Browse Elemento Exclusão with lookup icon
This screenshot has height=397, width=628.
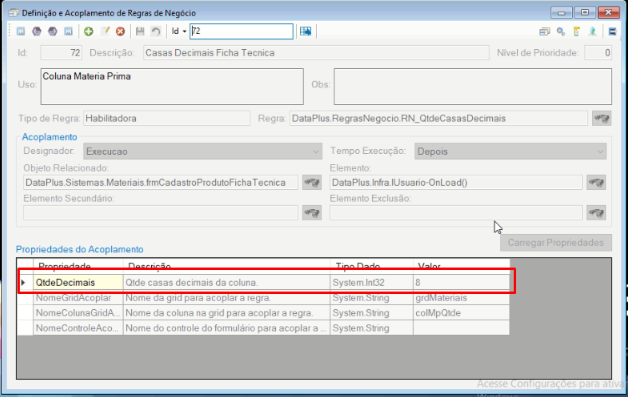coord(596,213)
